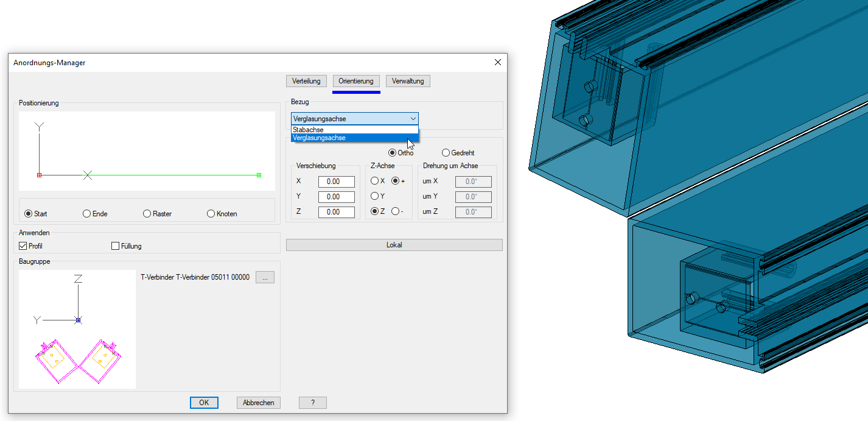The image size is (868, 421).
Task: Click the Lokal button
Action: click(394, 245)
